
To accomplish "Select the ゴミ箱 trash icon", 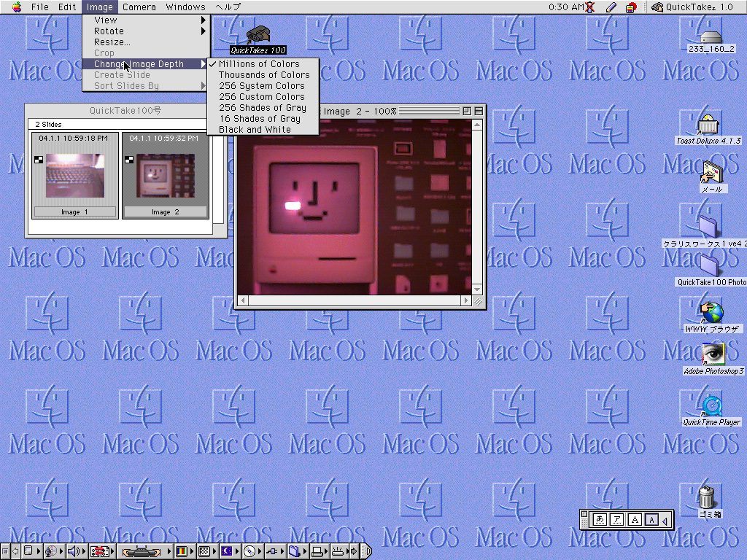I will 706,497.
